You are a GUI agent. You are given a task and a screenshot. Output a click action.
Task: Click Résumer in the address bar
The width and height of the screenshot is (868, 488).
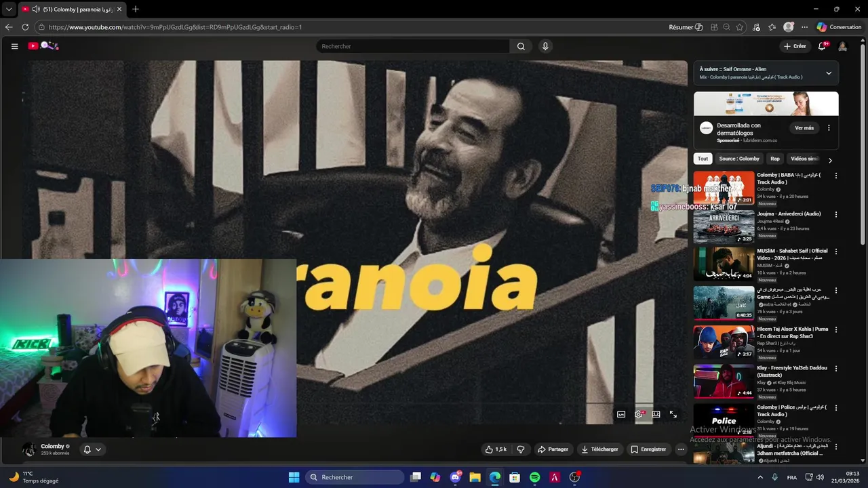coord(686,27)
